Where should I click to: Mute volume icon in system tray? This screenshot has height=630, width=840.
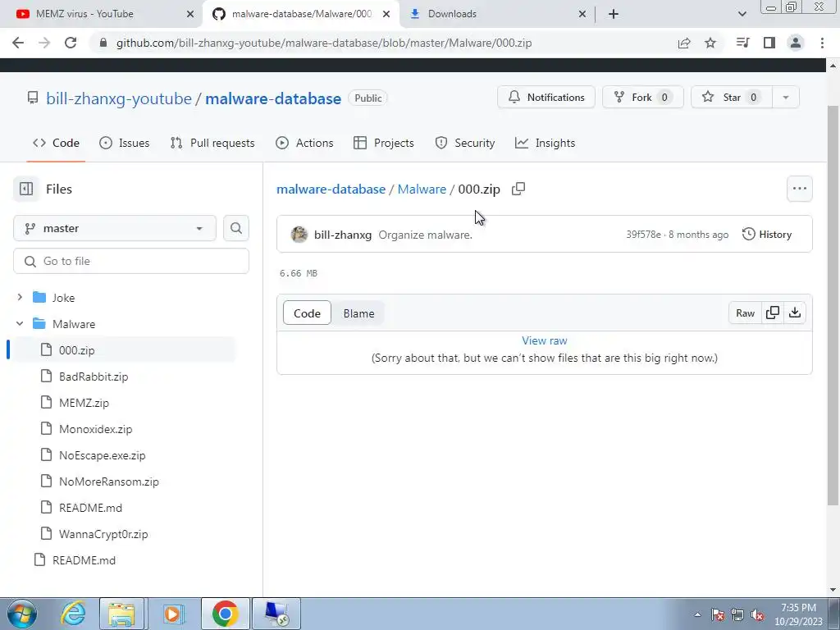pyautogui.click(x=757, y=615)
